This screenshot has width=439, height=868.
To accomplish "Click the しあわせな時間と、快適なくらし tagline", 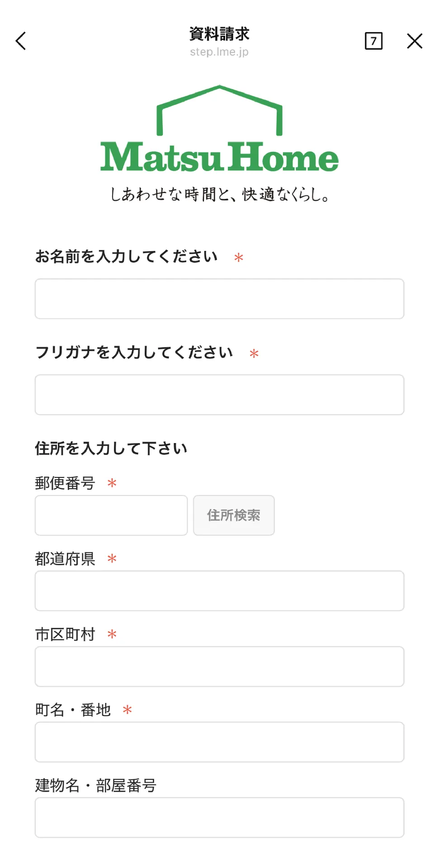I will click(219, 194).
